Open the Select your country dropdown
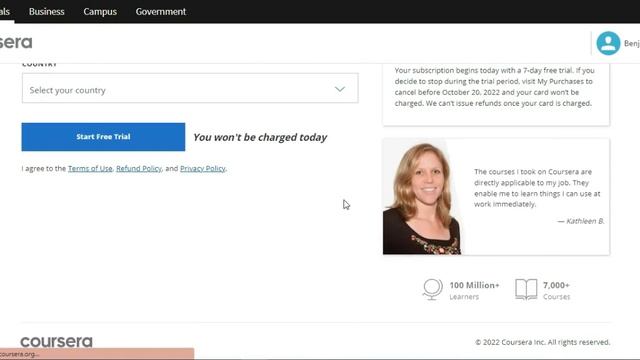 [190, 88]
